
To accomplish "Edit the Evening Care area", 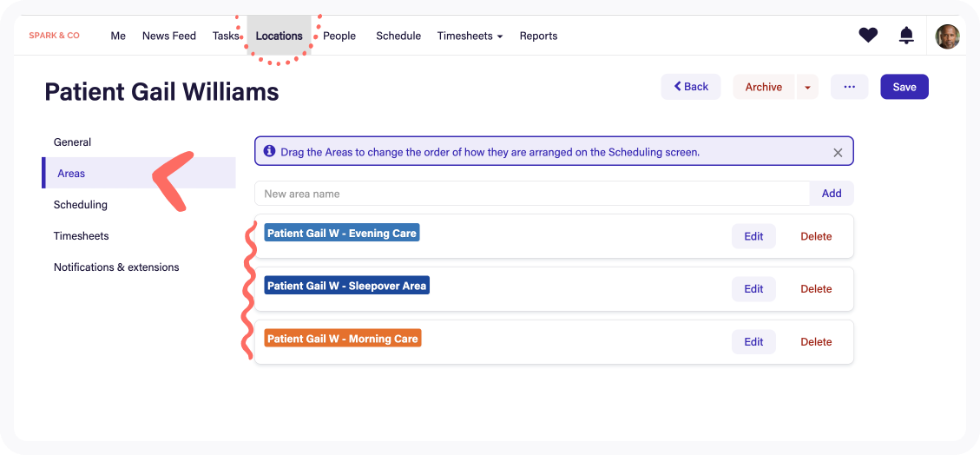I will (x=753, y=236).
